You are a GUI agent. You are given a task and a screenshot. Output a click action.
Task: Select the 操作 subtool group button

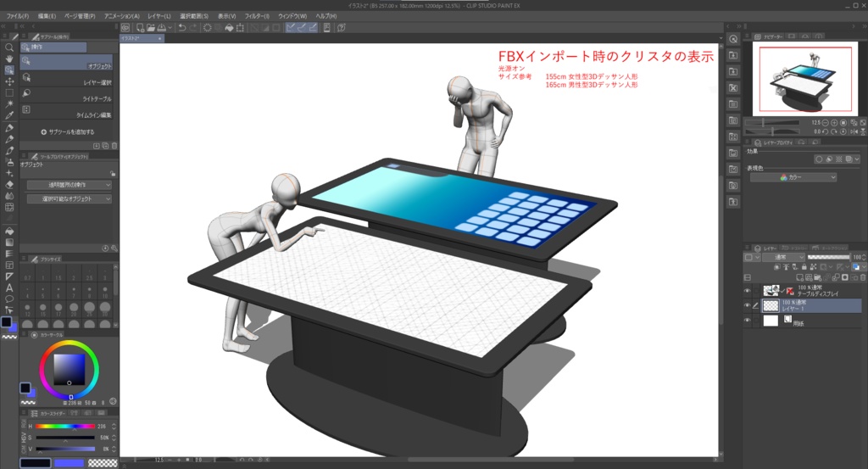(53, 47)
